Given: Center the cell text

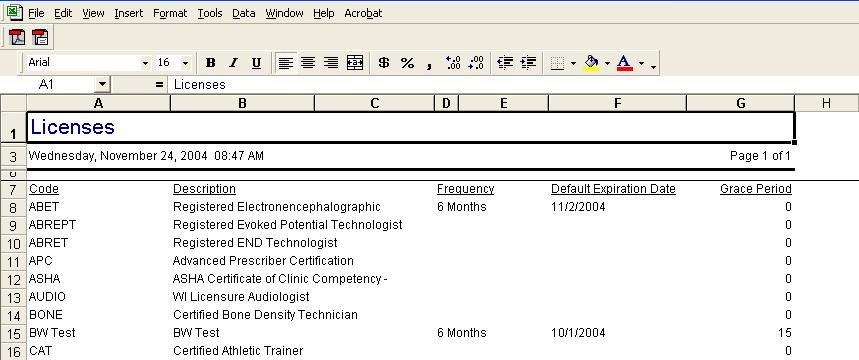Looking at the screenshot, I should tap(308, 63).
